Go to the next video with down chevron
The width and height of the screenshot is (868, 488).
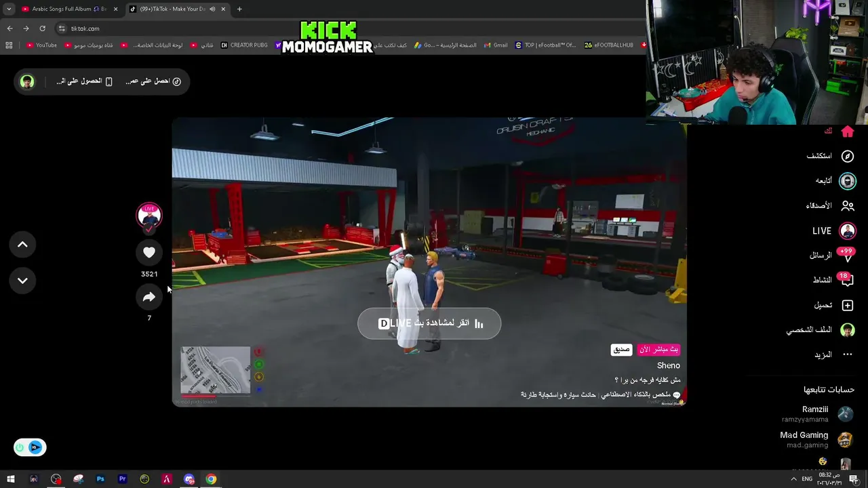pos(22,281)
